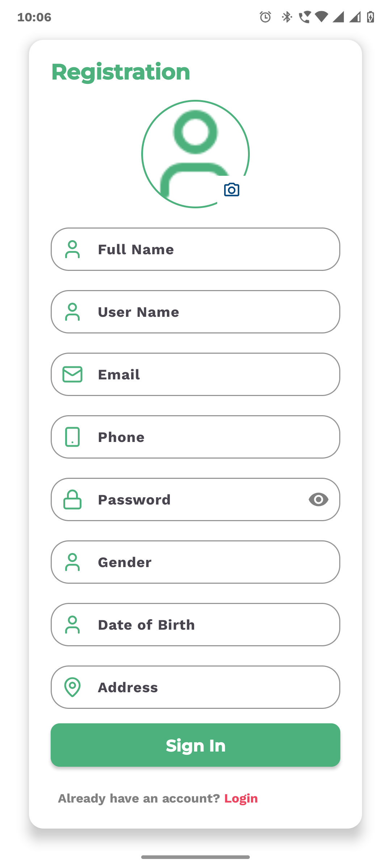Click the person icon beside User Name
The height and width of the screenshot is (868, 391).
coord(72,312)
